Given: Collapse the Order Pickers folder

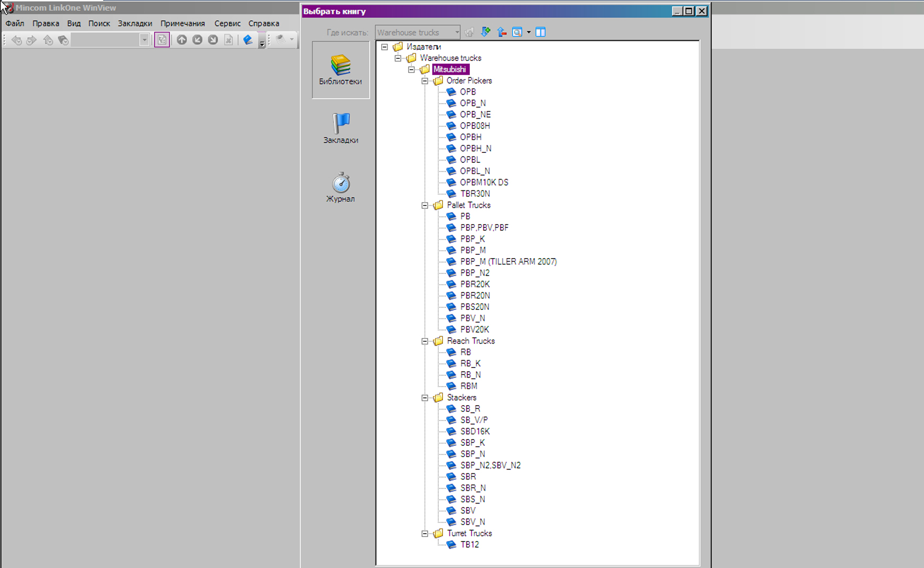Looking at the screenshot, I should pyautogui.click(x=424, y=81).
